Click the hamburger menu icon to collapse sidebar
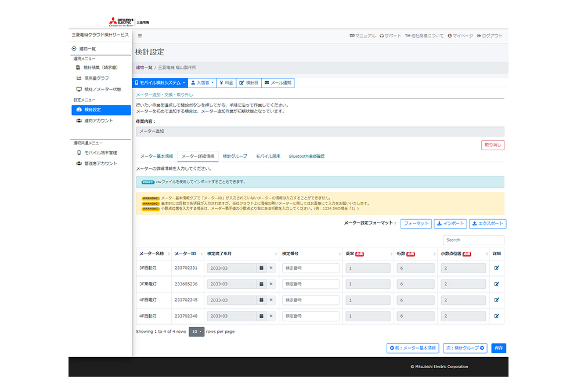 pyautogui.click(x=140, y=36)
